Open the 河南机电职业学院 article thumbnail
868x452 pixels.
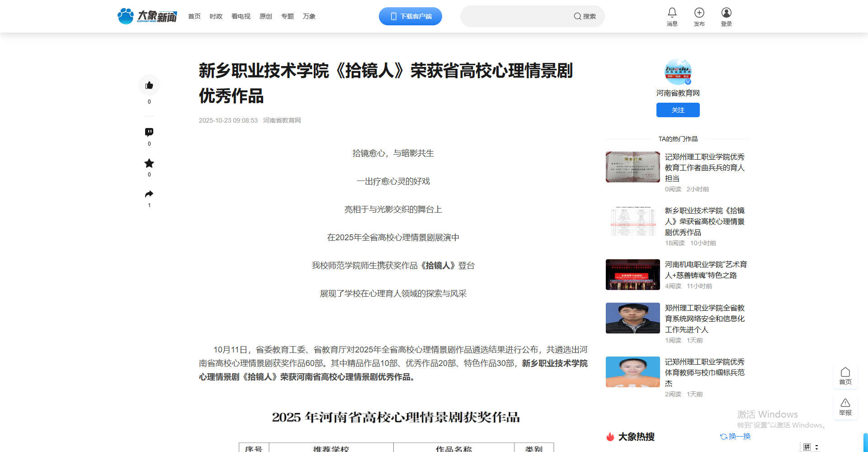point(632,275)
